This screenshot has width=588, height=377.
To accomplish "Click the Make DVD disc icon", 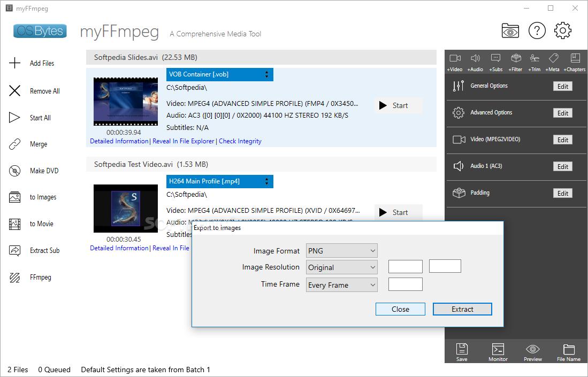I will 14,171.
